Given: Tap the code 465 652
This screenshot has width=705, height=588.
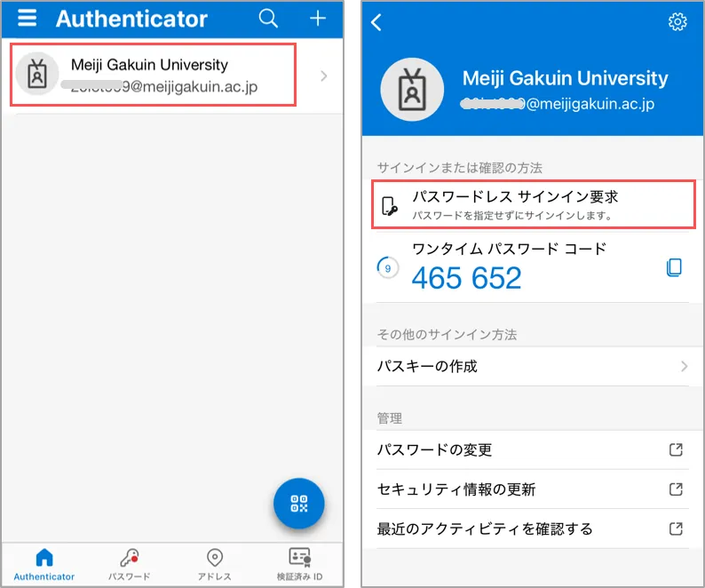Looking at the screenshot, I should click(466, 278).
